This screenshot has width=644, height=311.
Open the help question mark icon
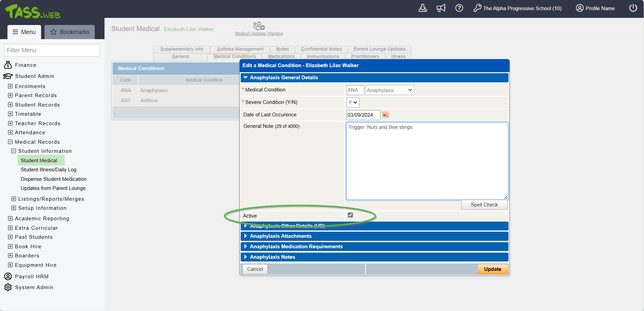tap(459, 8)
